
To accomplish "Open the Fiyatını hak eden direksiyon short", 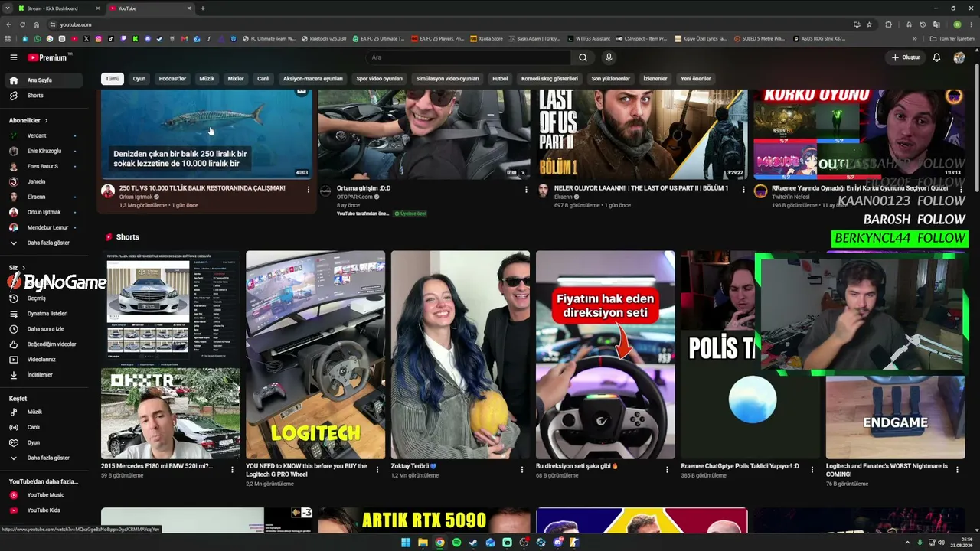I will pyautogui.click(x=606, y=355).
